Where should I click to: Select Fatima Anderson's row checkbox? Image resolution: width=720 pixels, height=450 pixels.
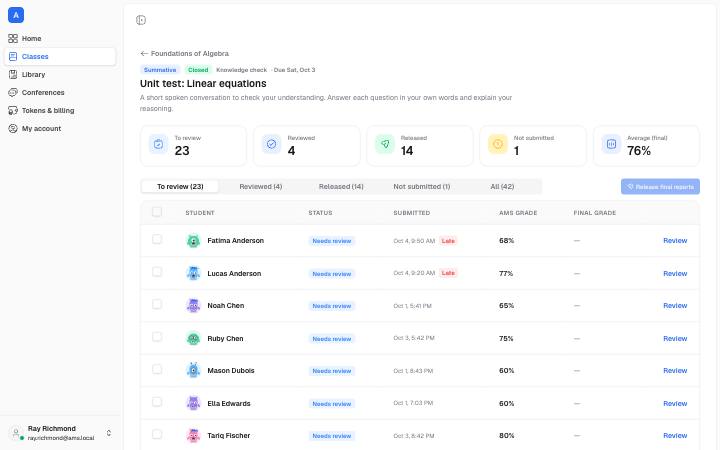tap(157, 240)
